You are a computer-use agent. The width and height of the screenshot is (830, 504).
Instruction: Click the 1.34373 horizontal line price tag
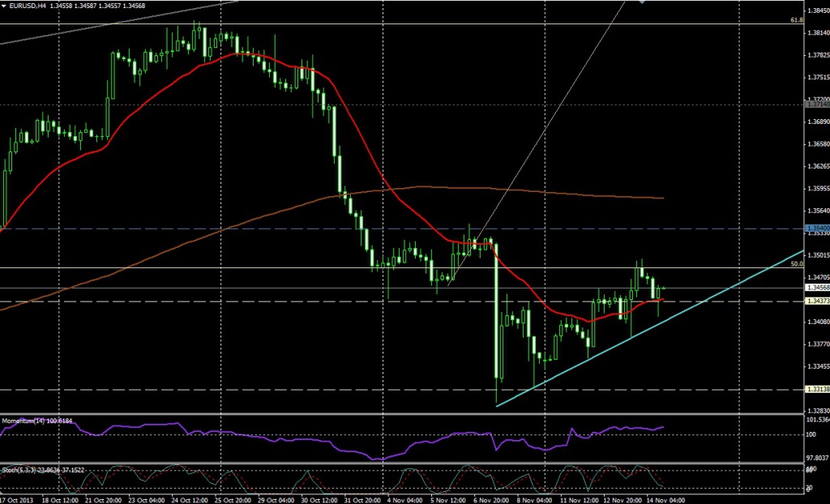[816, 301]
